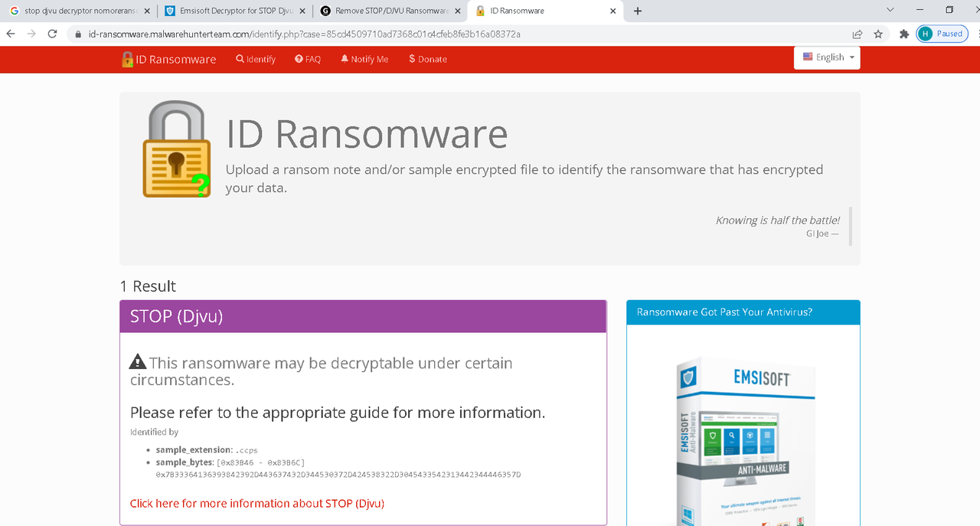Viewport: 980px width, 526px height.
Task: Reload the current page
Action: tap(52, 34)
